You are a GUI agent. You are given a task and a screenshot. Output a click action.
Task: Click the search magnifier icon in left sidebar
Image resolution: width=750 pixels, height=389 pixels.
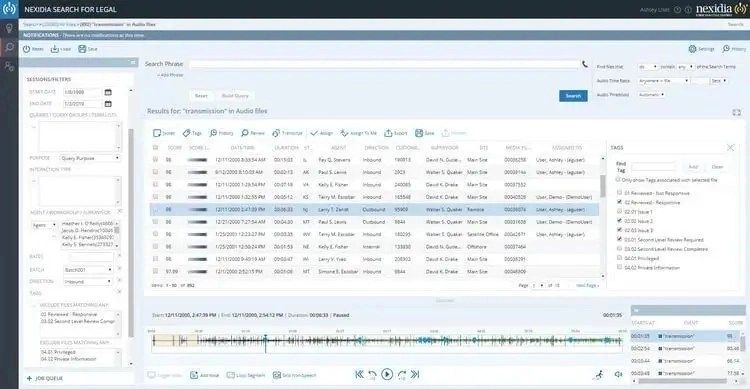click(9, 47)
